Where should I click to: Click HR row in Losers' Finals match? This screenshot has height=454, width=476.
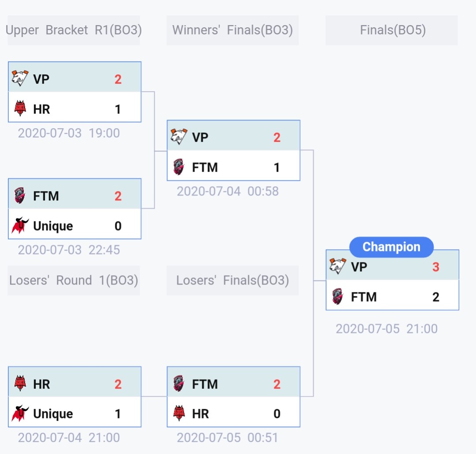click(234, 413)
